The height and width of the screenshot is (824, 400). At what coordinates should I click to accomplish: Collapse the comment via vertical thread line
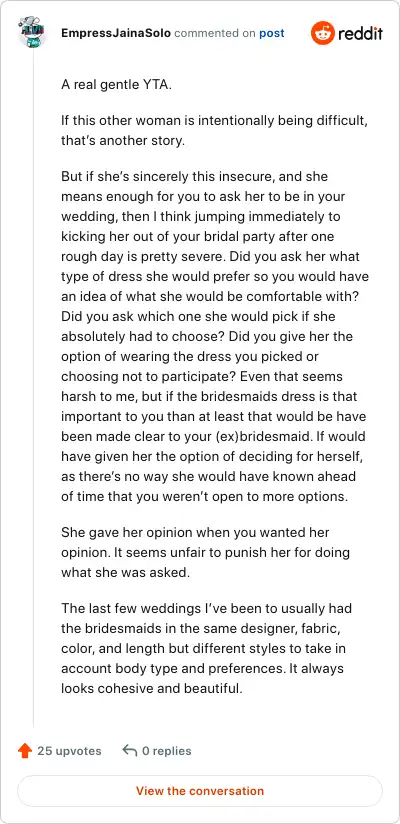click(34, 389)
